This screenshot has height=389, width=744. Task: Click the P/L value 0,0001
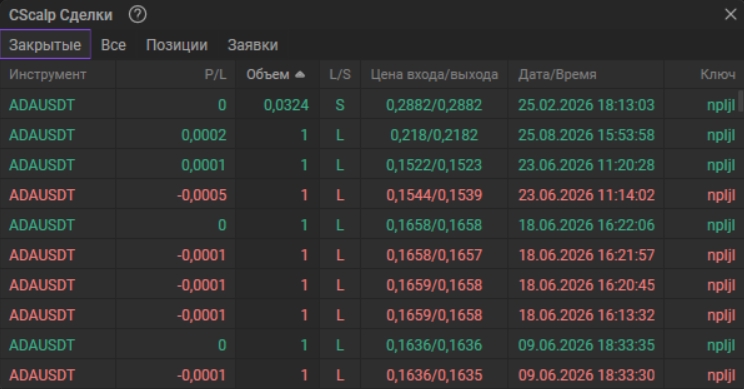tap(204, 165)
